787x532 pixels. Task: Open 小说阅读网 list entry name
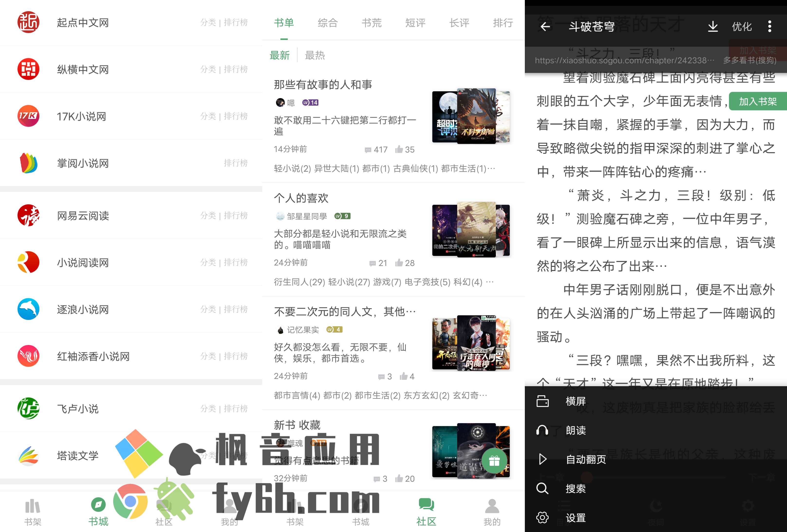(x=83, y=262)
